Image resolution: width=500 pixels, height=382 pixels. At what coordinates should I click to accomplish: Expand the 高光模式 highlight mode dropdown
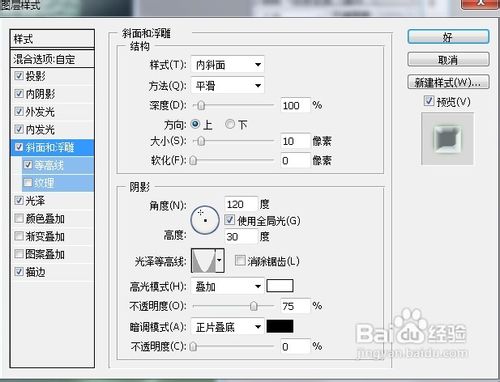click(228, 286)
